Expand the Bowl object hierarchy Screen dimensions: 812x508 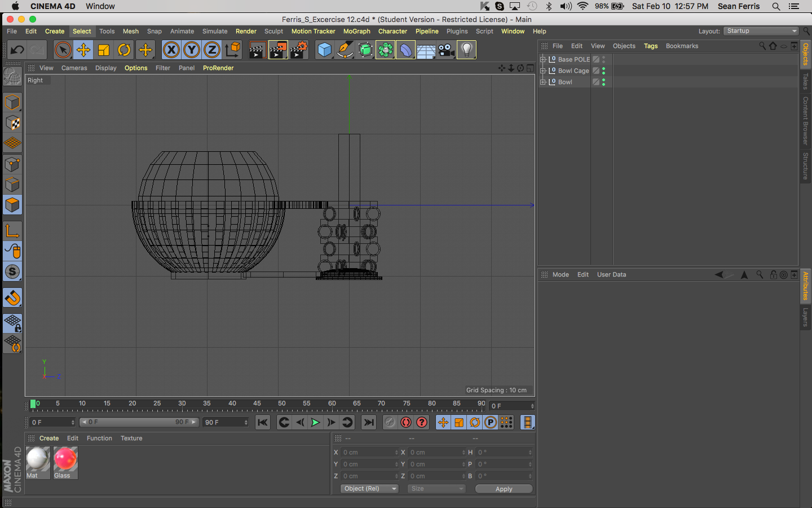click(542, 82)
